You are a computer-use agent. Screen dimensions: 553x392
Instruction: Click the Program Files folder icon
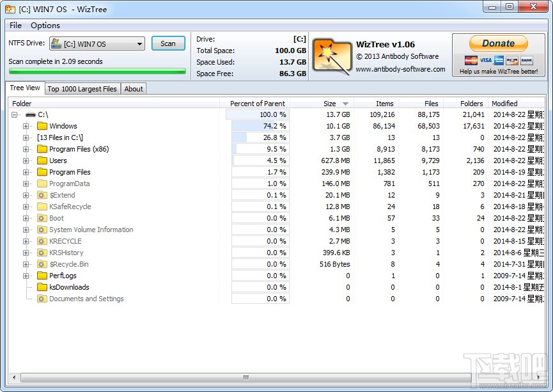[x=42, y=172]
